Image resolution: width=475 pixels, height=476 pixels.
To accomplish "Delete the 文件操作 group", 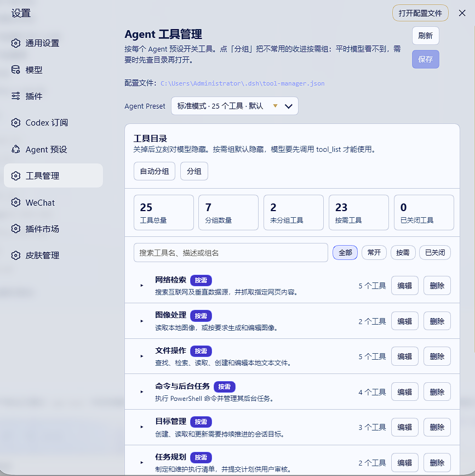I will coord(437,356).
